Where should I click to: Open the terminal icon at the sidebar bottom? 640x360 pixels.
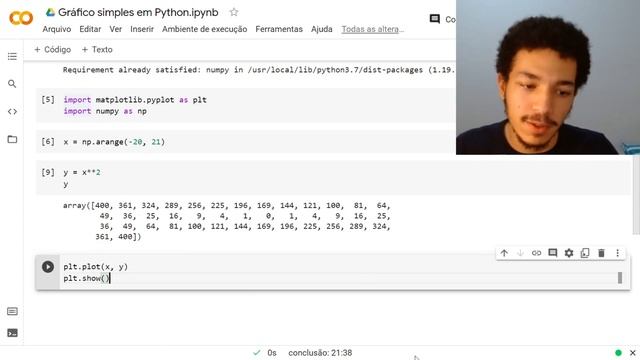pyautogui.click(x=12, y=333)
